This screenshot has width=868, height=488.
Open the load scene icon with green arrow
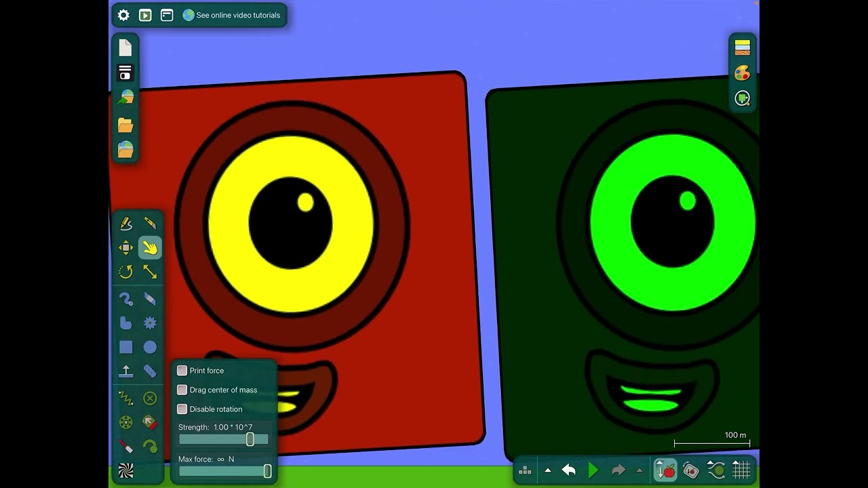[125, 98]
